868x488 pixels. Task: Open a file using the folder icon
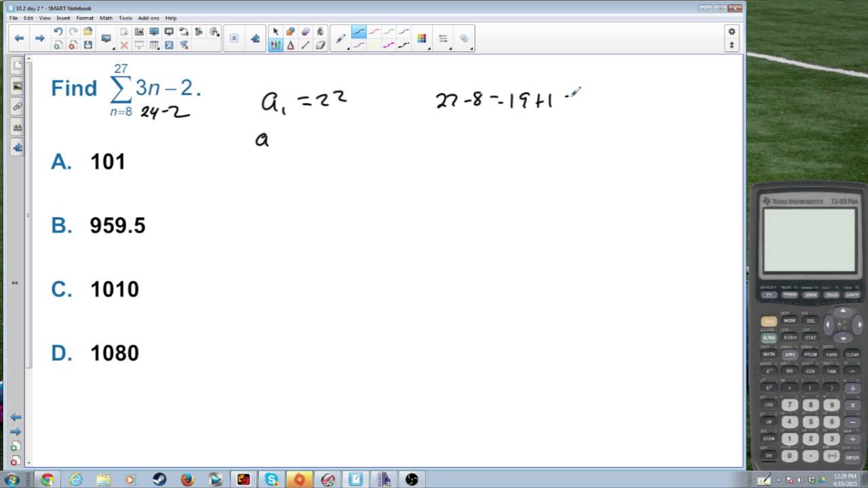pyautogui.click(x=87, y=31)
